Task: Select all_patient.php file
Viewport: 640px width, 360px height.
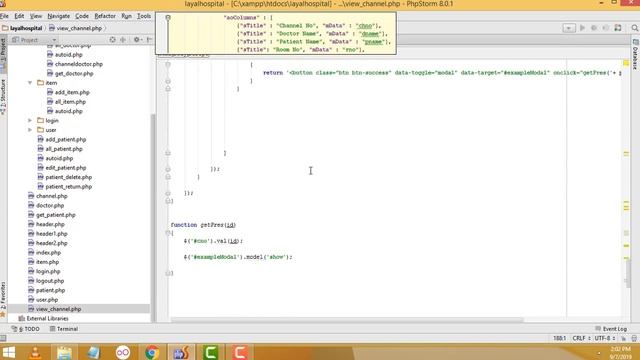Action: click(60, 149)
